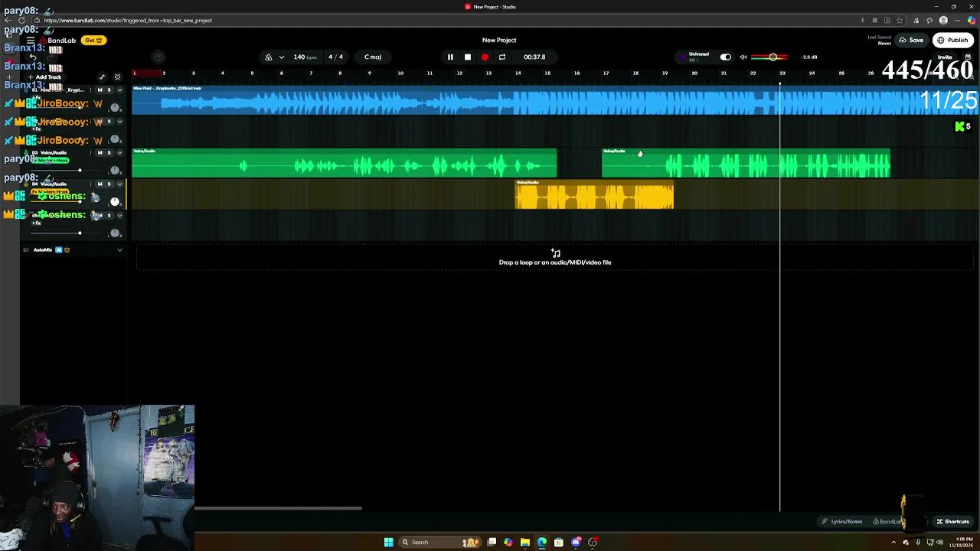Mute track 03 Voice/Audio
The width and height of the screenshot is (980, 551).
coord(100,153)
